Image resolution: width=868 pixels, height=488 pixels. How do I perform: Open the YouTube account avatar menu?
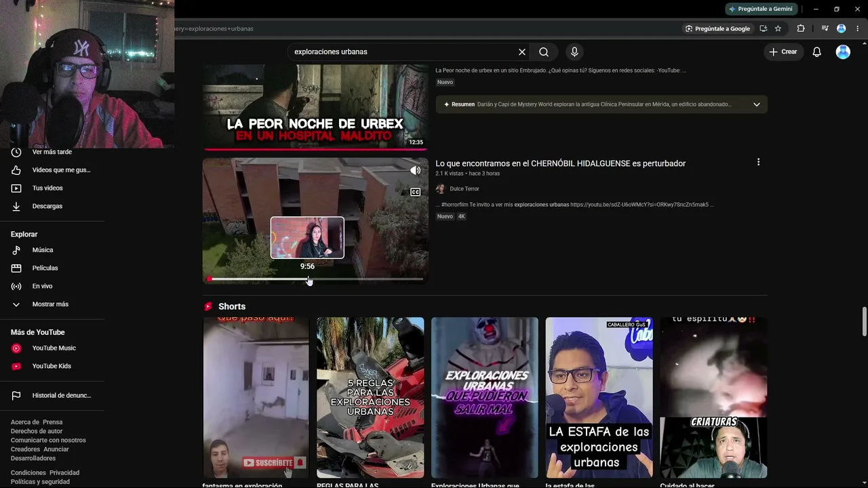pos(843,52)
